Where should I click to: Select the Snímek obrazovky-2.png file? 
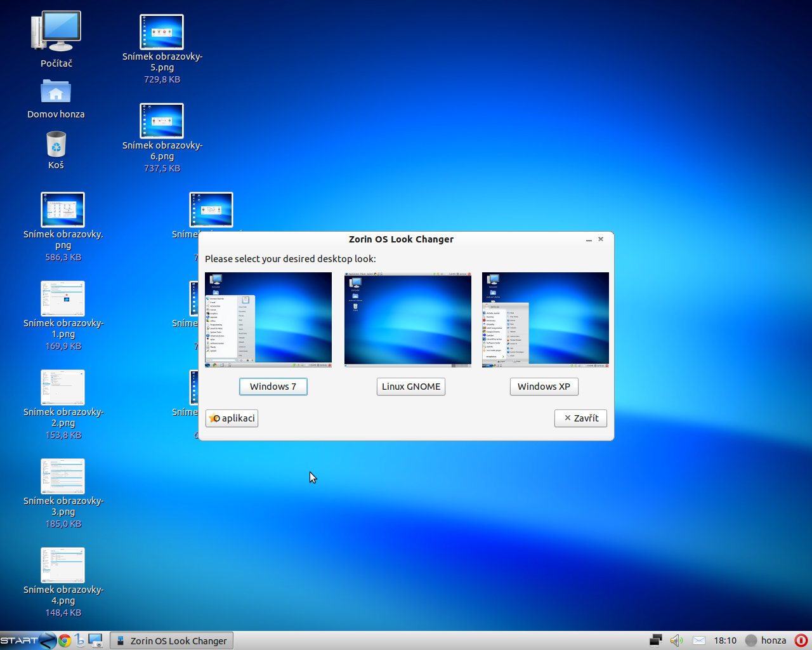point(63,387)
